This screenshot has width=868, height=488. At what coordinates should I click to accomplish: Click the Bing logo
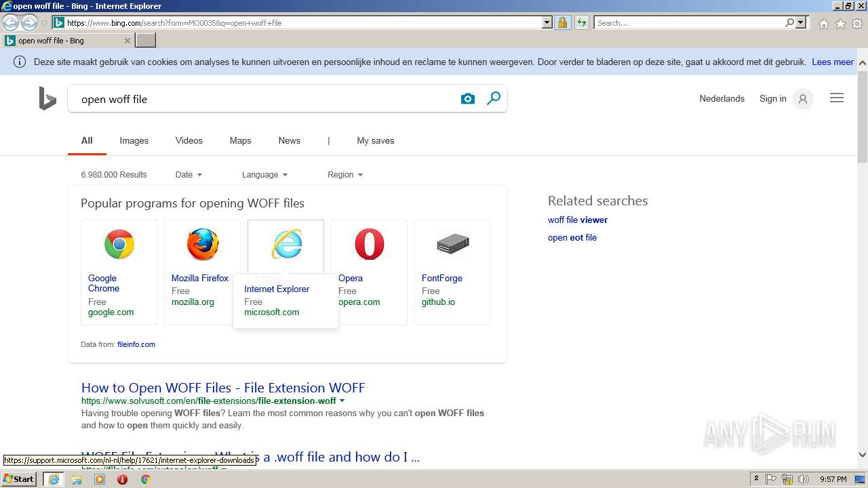pyautogui.click(x=47, y=99)
